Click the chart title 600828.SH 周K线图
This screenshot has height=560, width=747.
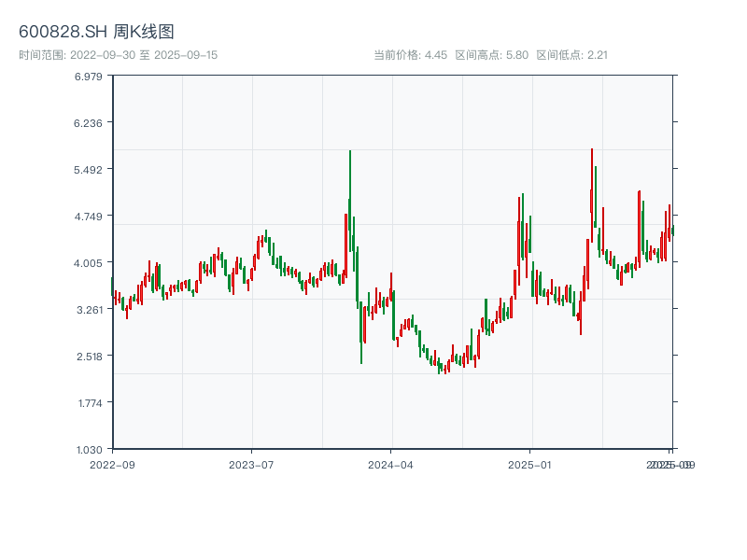click(x=96, y=32)
